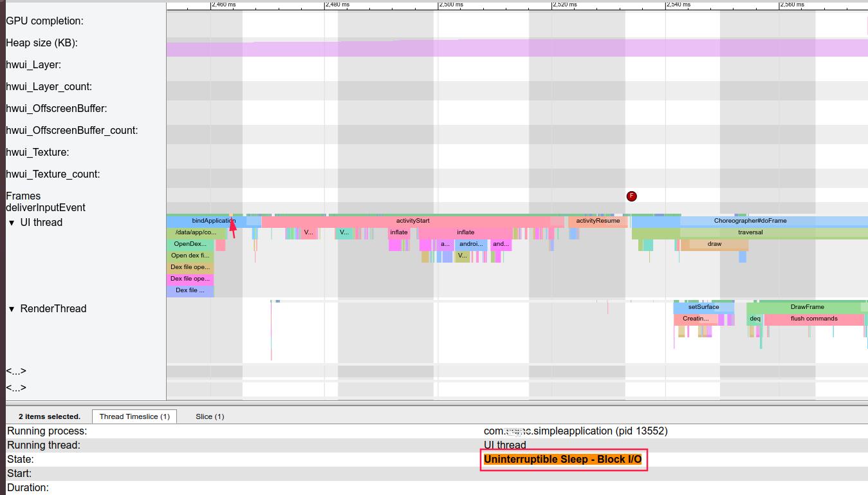Screen dimensions: 868x495
Task: Click the simpleapplication (pid 13552) process value
Action: point(576,431)
